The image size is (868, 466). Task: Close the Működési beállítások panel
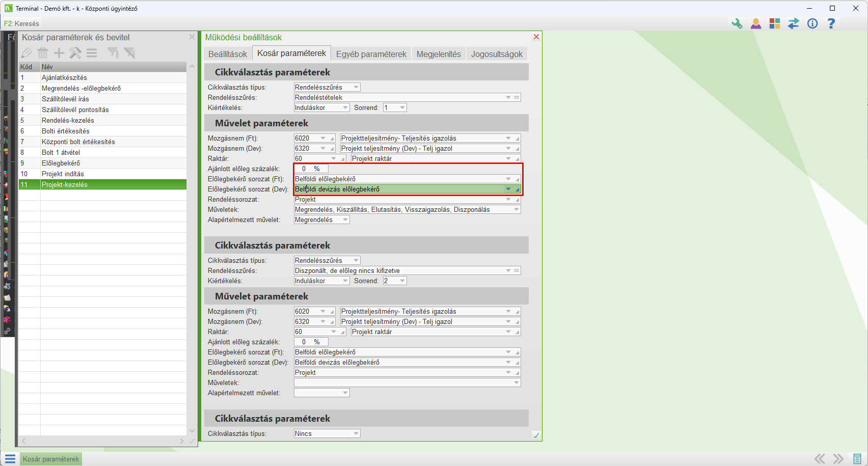[x=536, y=37]
